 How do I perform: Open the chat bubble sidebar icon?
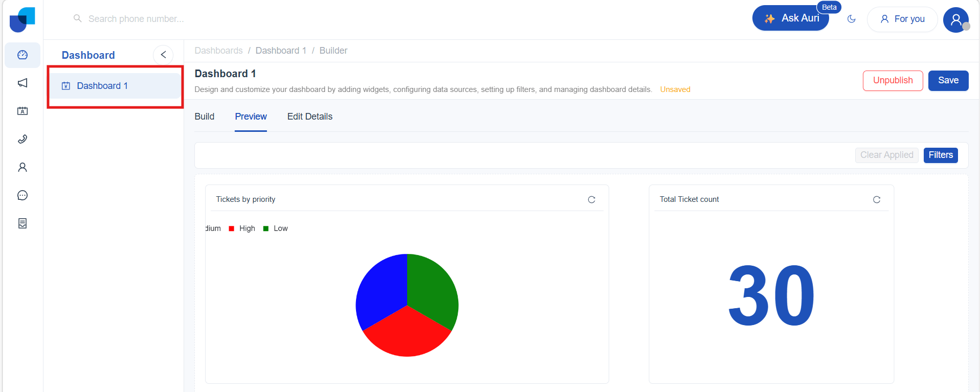tap(23, 195)
